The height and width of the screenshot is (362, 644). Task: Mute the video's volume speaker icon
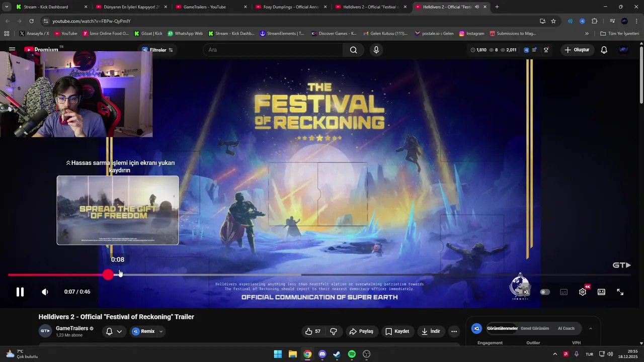[x=45, y=292]
